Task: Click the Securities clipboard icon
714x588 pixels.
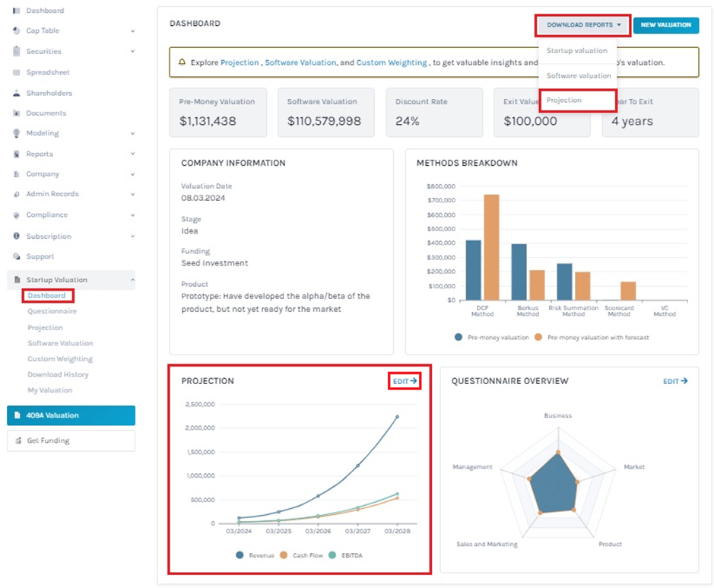Action: [17, 51]
